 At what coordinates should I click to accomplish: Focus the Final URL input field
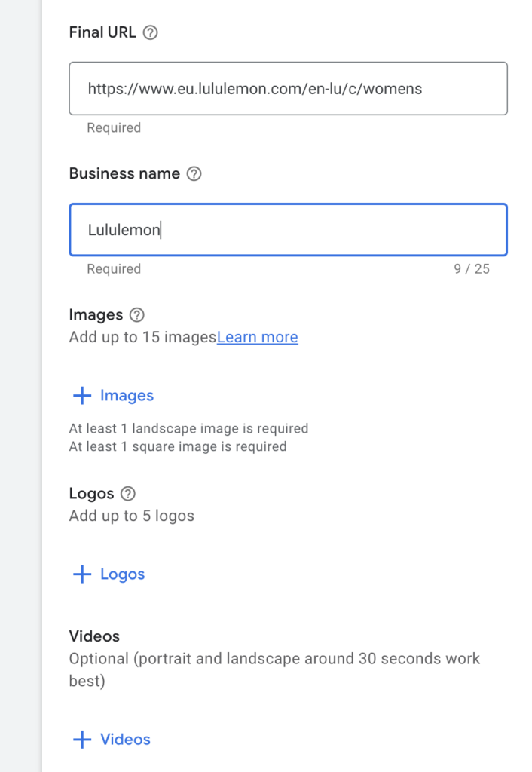[x=289, y=89]
